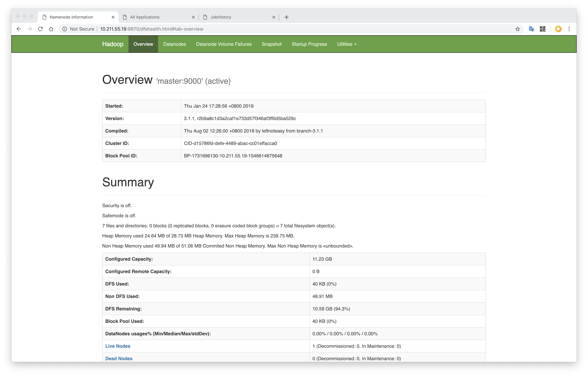Click the Non Heap Memory used line
588x376 pixels.
pos(228,246)
